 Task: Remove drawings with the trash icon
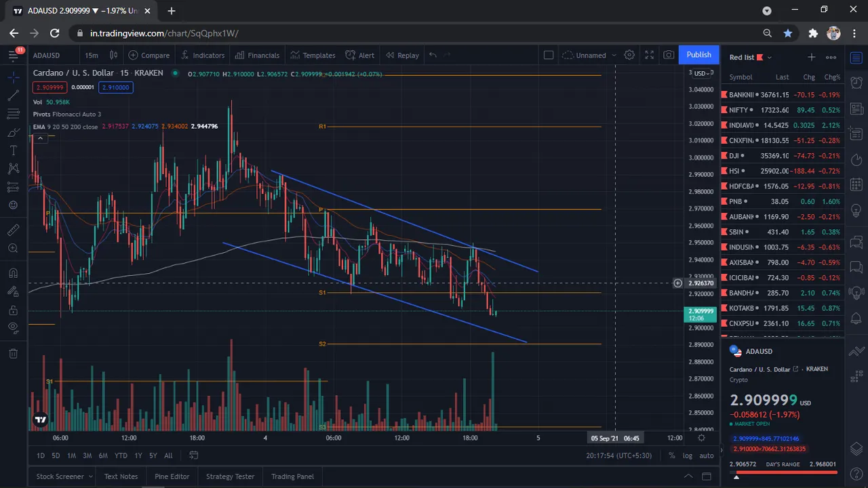pyautogui.click(x=13, y=353)
